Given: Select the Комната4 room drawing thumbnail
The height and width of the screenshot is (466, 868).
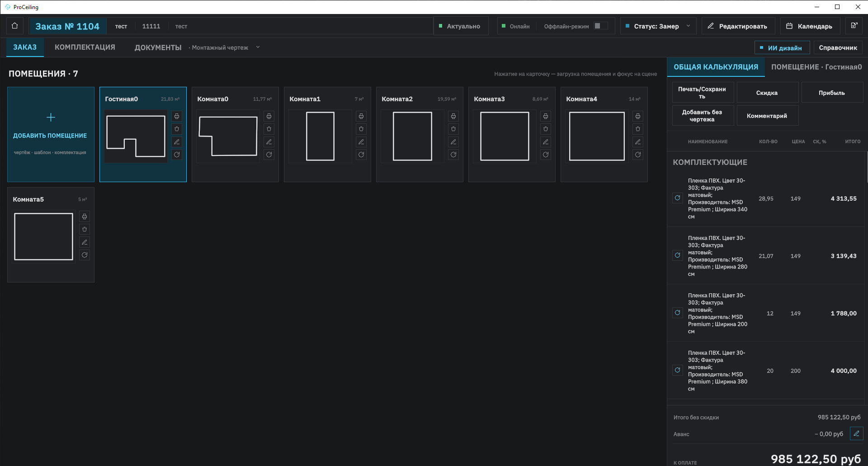Looking at the screenshot, I should click(x=597, y=136).
